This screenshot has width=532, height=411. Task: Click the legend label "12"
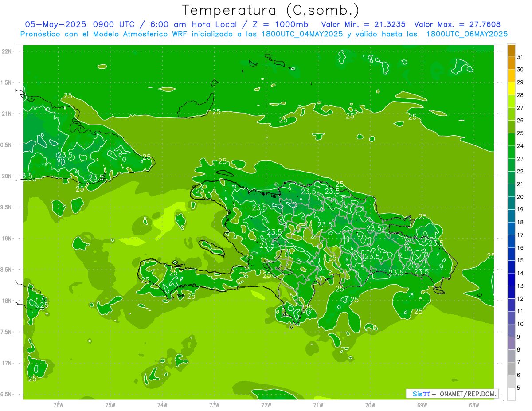coord(520,299)
